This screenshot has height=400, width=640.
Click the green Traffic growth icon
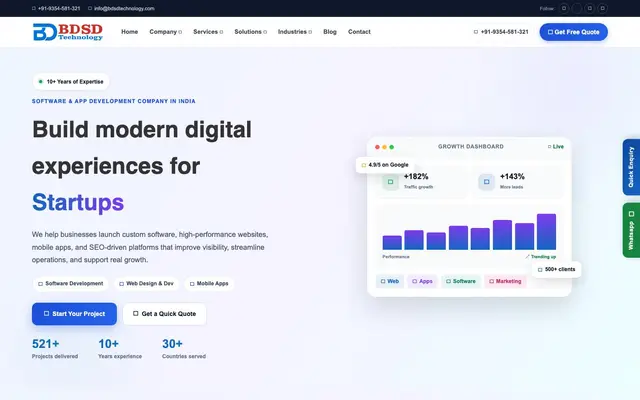(x=390, y=182)
